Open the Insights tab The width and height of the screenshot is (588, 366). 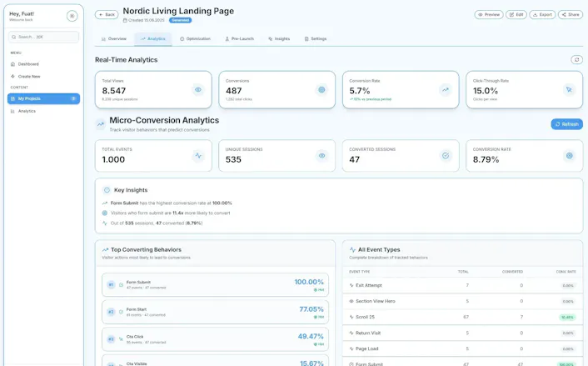click(279, 38)
